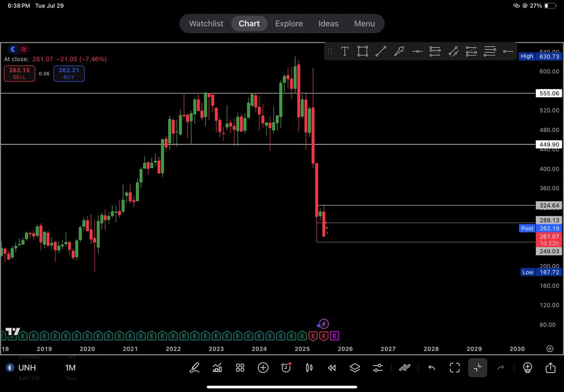
Task: Toggle the highlighted collapse-view button
Action: 478,368
